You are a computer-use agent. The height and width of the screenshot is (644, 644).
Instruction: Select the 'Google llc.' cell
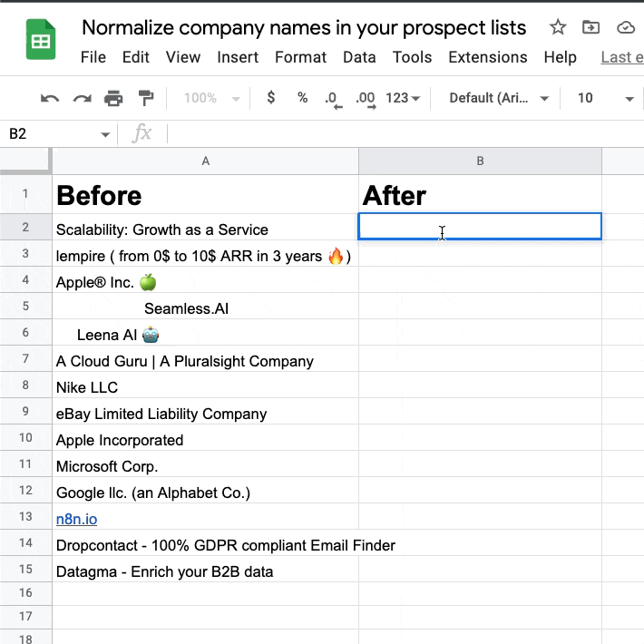(x=205, y=490)
